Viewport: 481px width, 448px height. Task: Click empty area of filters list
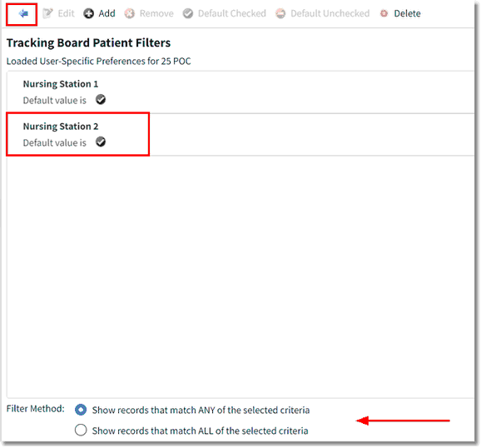[240, 276]
